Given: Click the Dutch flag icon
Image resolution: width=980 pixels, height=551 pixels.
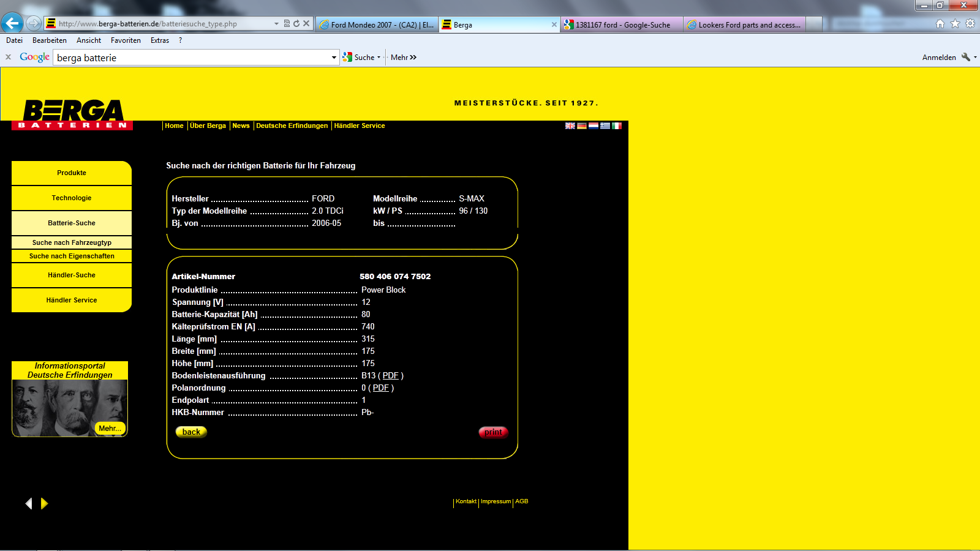Looking at the screenshot, I should pos(594,126).
